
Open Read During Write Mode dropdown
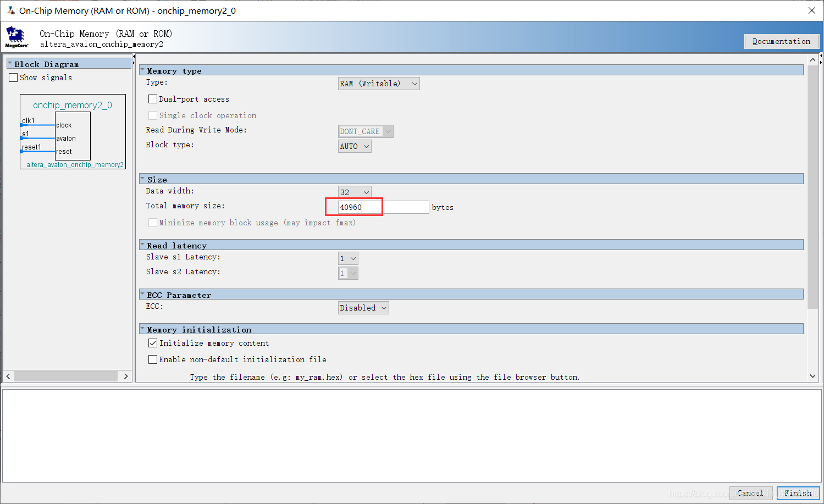tap(366, 131)
